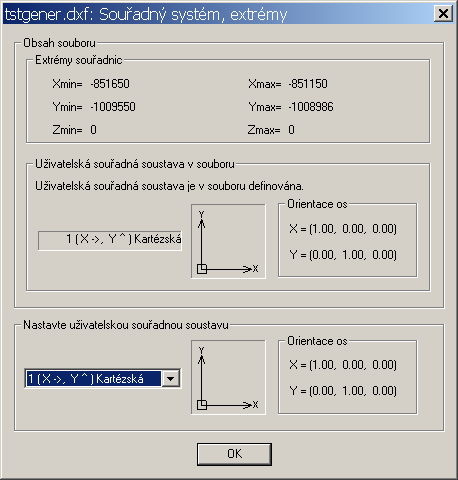Click the Ymax value -1008986
Screen dimensions: 458x480
coord(311,107)
